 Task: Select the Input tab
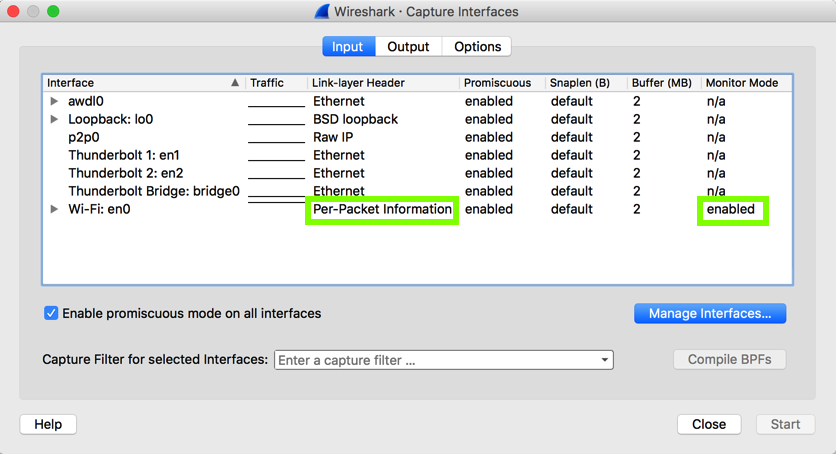348,46
